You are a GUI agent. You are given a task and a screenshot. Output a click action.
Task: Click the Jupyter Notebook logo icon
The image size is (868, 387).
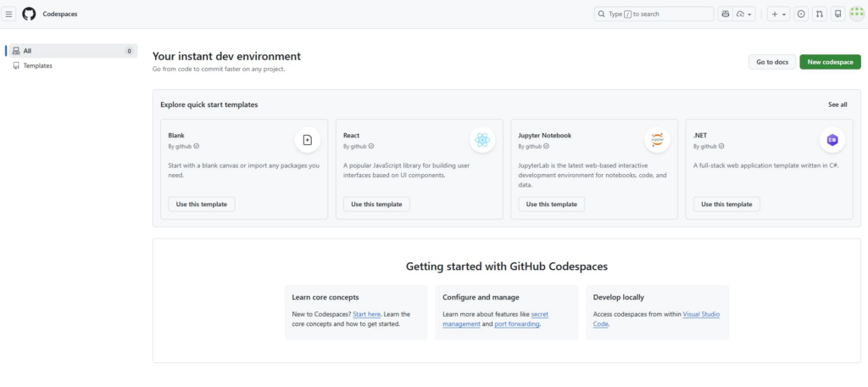point(657,140)
